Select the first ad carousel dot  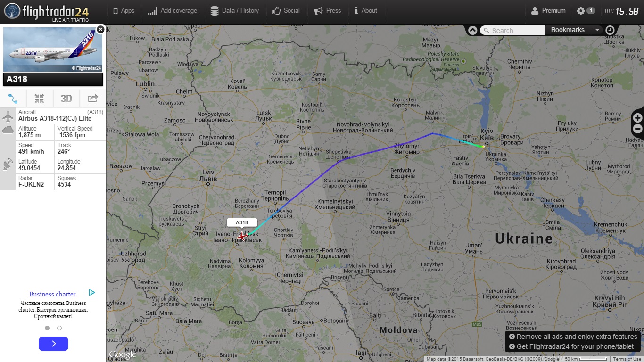tap(47, 328)
